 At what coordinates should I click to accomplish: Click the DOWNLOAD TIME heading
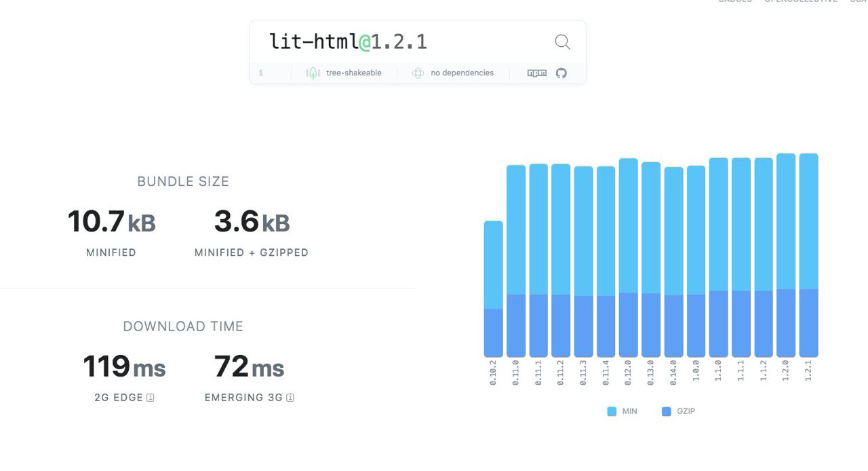(183, 326)
